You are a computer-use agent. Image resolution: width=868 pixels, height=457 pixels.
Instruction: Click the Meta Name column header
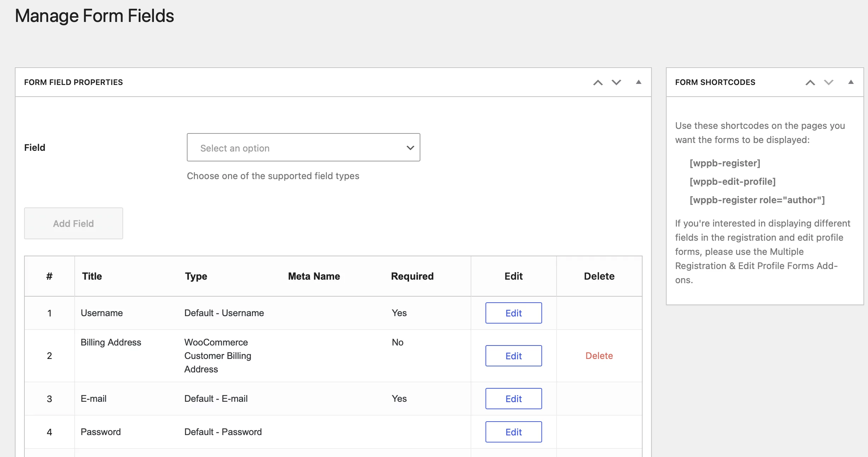coord(314,276)
